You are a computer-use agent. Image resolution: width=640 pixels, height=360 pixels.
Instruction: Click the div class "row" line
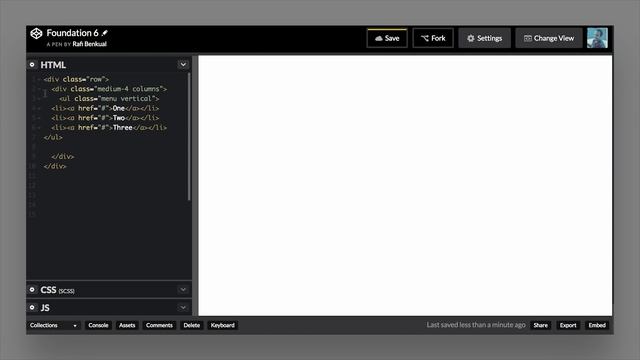[76, 79]
